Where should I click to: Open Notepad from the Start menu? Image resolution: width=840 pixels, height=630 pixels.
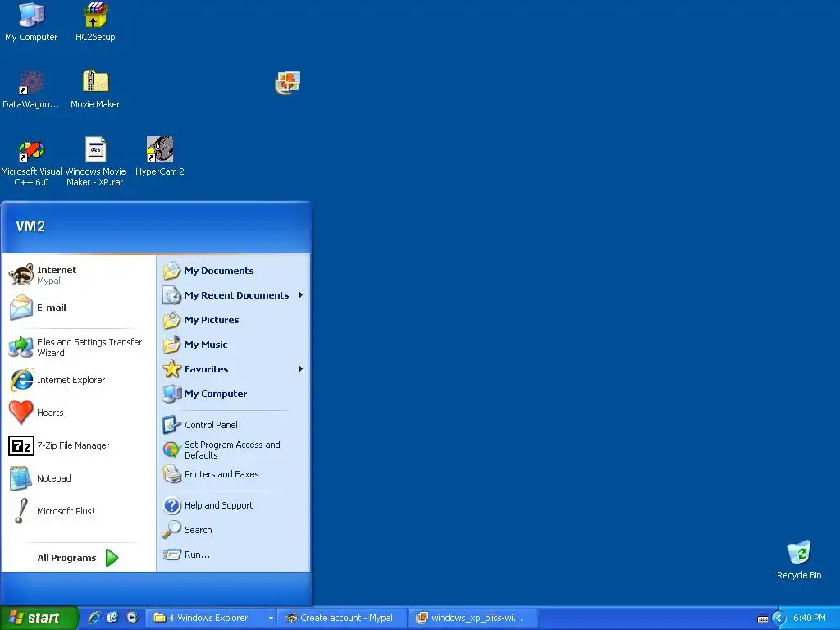pyautogui.click(x=78, y=478)
